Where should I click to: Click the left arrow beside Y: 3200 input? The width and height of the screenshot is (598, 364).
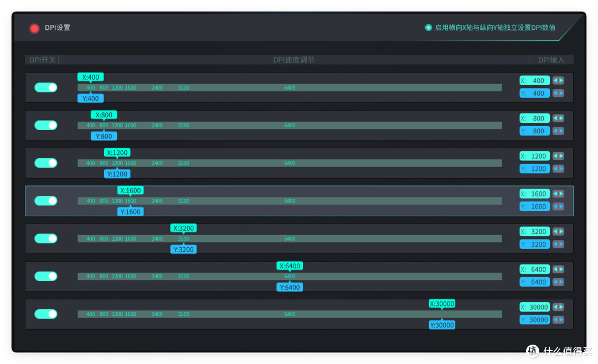pyautogui.click(x=556, y=244)
